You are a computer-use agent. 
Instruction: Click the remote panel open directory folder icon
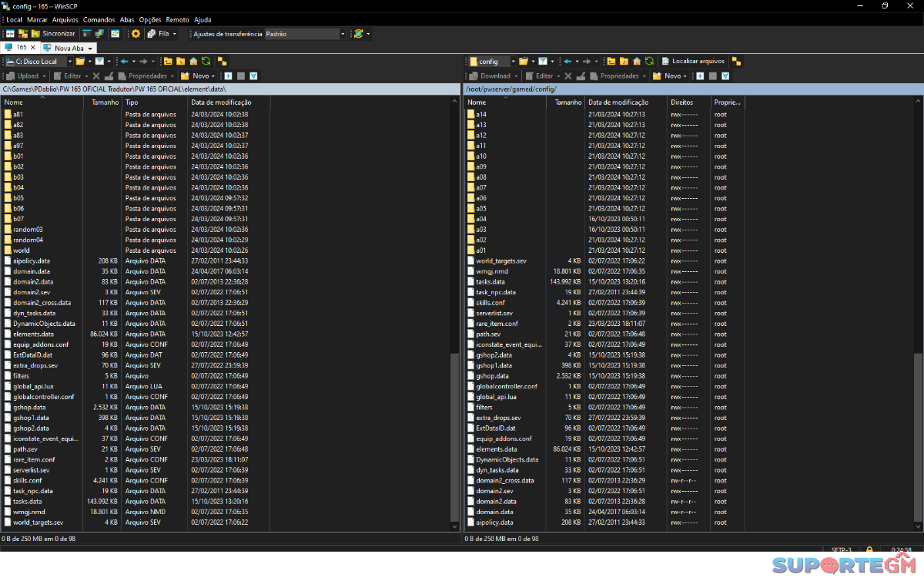[x=524, y=61]
